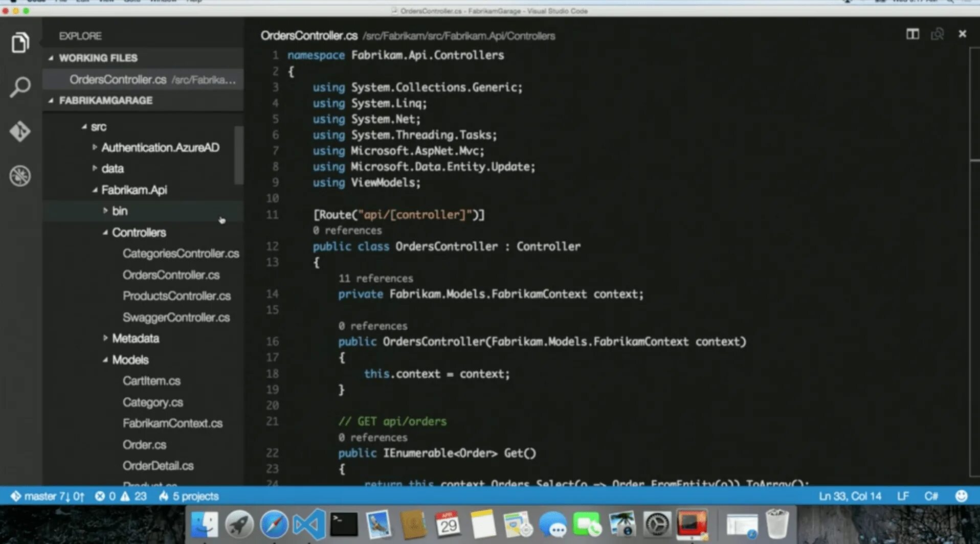980x544 pixels.
Task: Open Safari from the Dock
Action: [274, 524]
